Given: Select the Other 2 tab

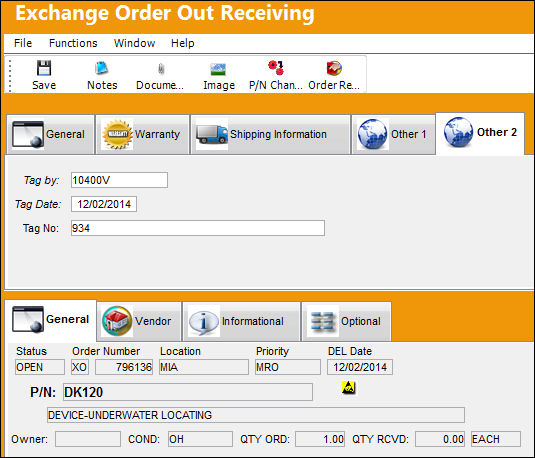Looking at the screenshot, I should [480, 133].
